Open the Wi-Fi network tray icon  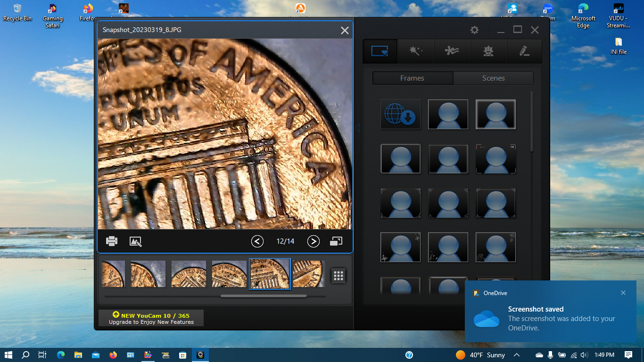(574, 355)
